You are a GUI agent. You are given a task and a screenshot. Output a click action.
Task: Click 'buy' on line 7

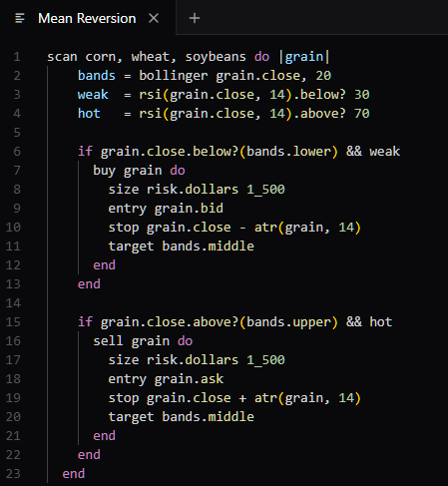tap(105, 171)
